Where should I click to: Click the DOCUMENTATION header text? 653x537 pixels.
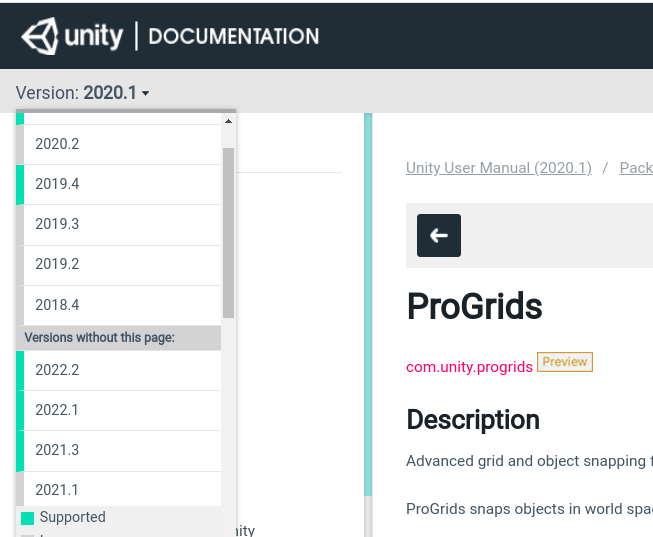pyautogui.click(x=233, y=37)
